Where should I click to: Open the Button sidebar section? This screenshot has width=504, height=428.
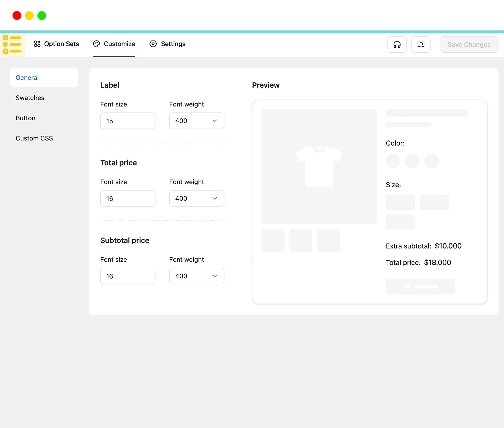tap(25, 118)
